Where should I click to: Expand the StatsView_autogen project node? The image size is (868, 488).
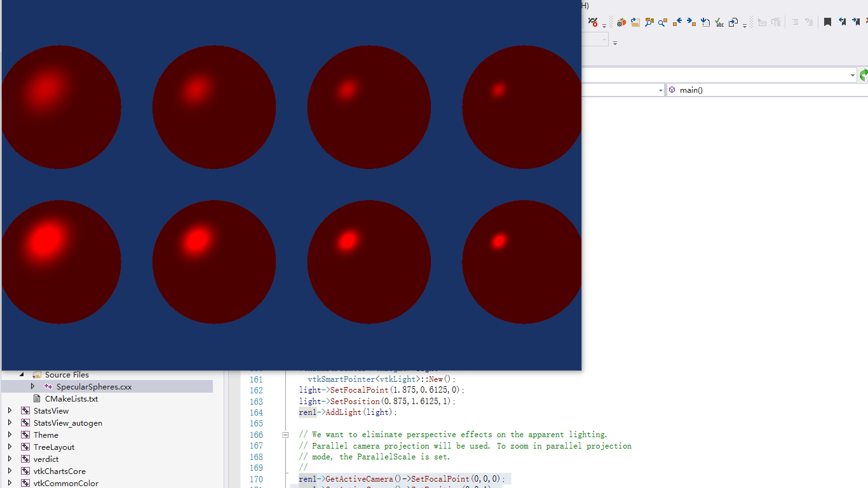click(x=10, y=423)
